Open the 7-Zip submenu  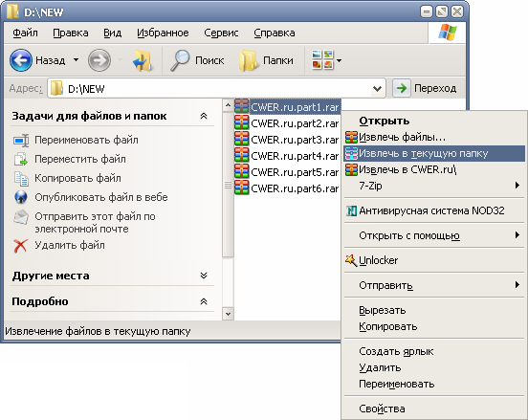coord(434,186)
